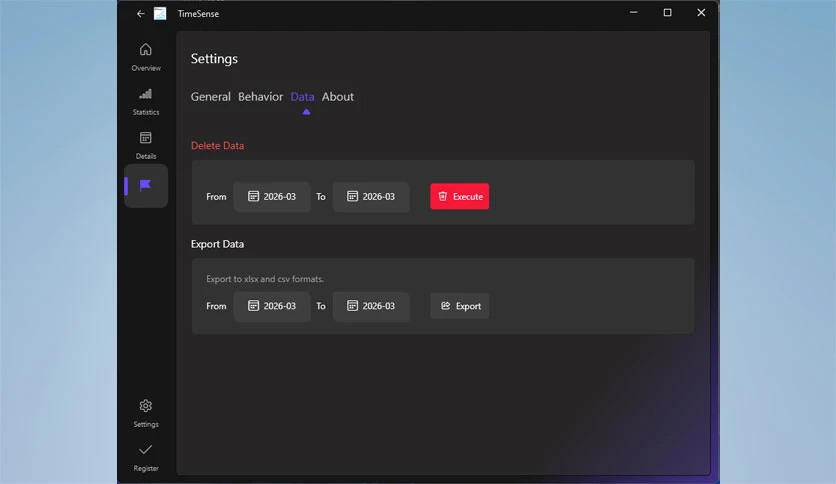The height and width of the screenshot is (484, 836).
Task: Open the About tab
Action: click(x=337, y=96)
